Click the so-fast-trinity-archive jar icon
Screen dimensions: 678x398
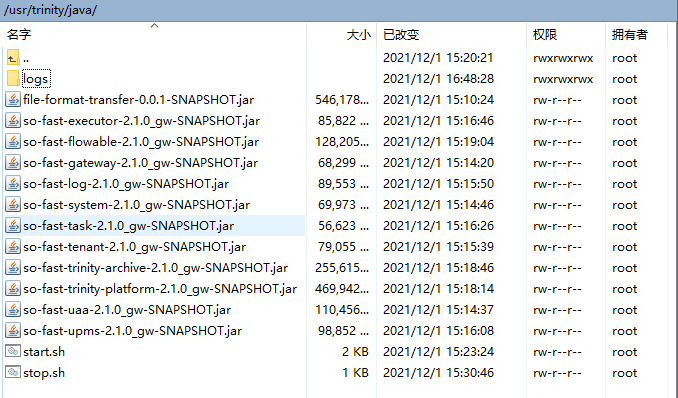pyautogui.click(x=13, y=267)
